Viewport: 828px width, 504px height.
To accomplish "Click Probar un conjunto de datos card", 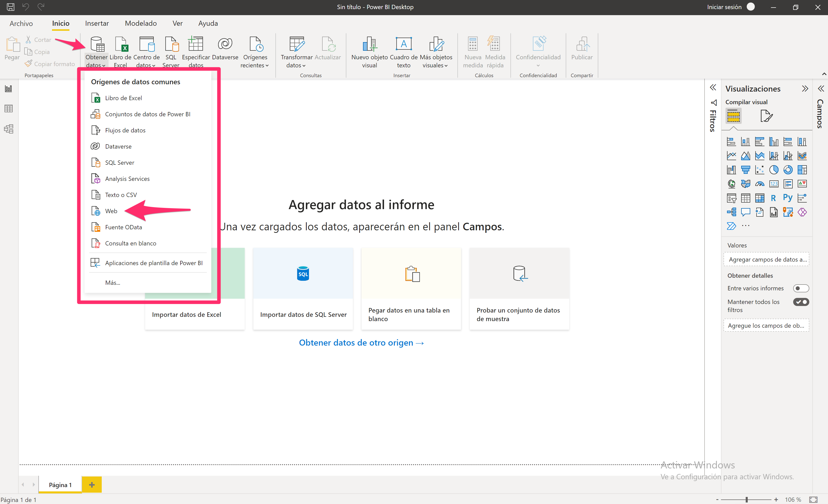I will point(519,289).
